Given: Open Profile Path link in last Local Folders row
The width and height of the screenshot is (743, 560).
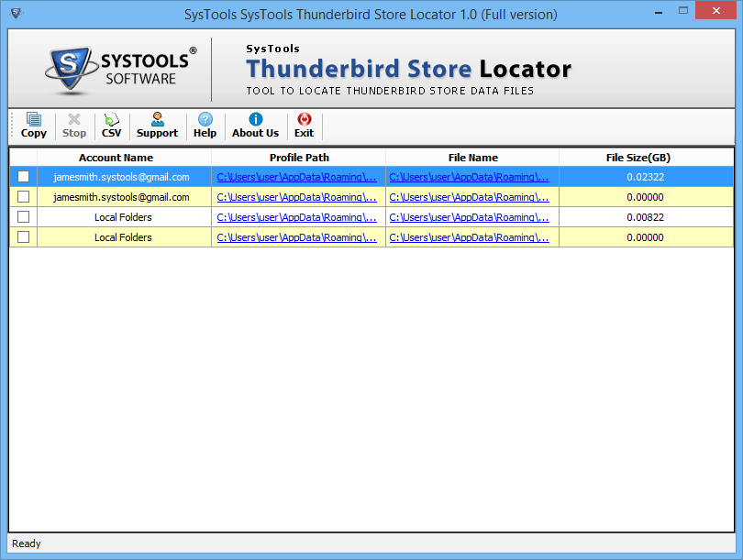Looking at the screenshot, I should pyautogui.click(x=296, y=237).
